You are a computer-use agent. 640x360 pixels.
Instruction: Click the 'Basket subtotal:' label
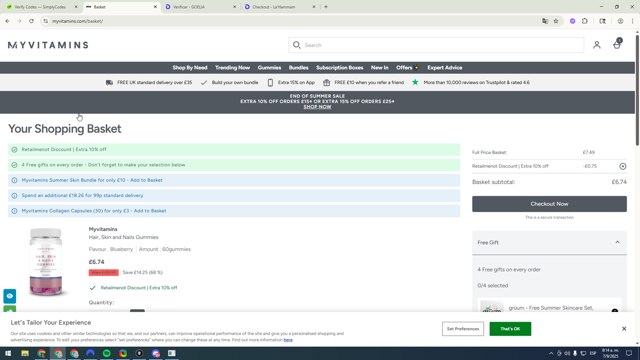(x=493, y=182)
